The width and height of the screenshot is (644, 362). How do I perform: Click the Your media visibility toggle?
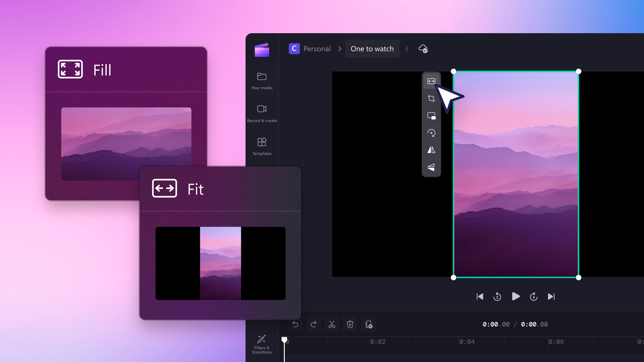(262, 80)
